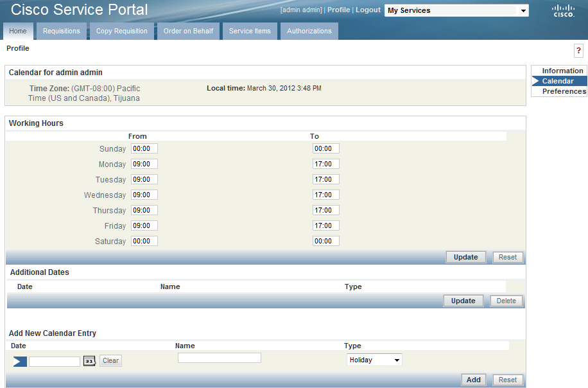Viewport: 588px width, 388px height.
Task: Open the Service Items tab
Action: 250,31
